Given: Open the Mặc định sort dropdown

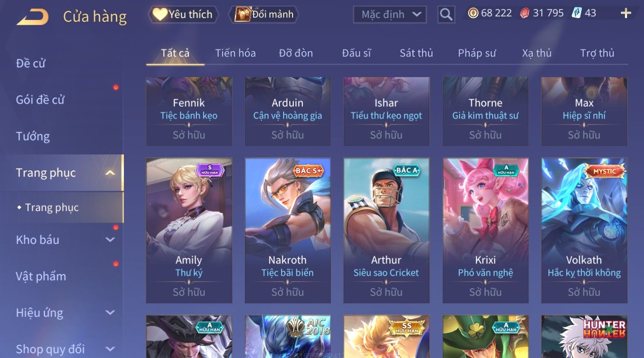Looking at the screenshot, I should (390, 15).
